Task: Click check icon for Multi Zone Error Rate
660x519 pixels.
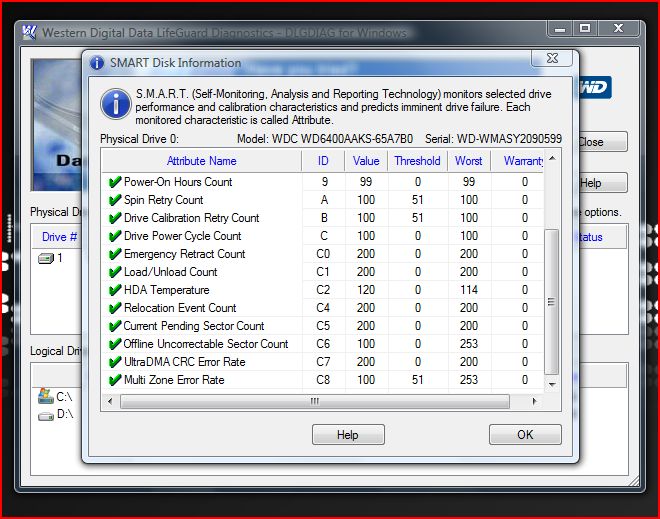Action: [x=114, y=380]
